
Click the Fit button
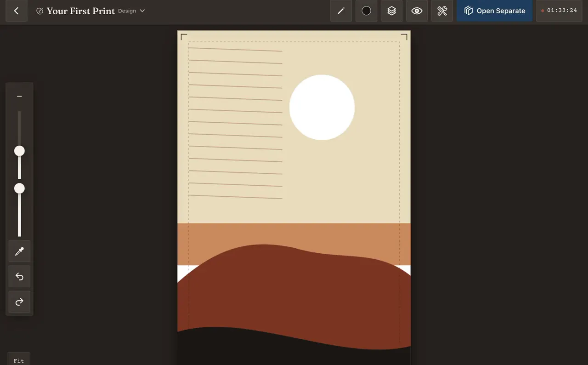click(19, 360)
